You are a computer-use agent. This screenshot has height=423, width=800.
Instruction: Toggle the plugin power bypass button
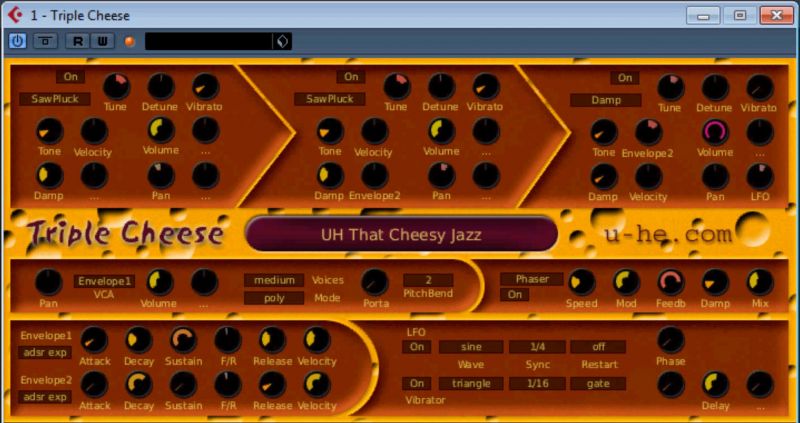coord(17,41)
